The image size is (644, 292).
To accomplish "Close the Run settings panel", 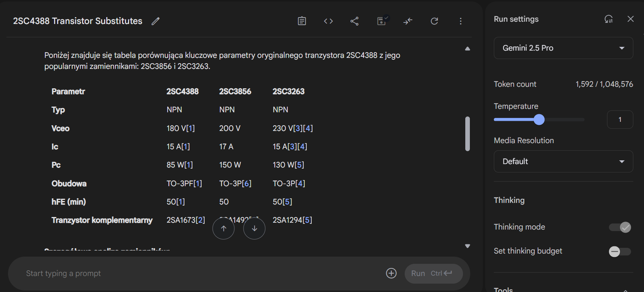I will pos(631,19).
